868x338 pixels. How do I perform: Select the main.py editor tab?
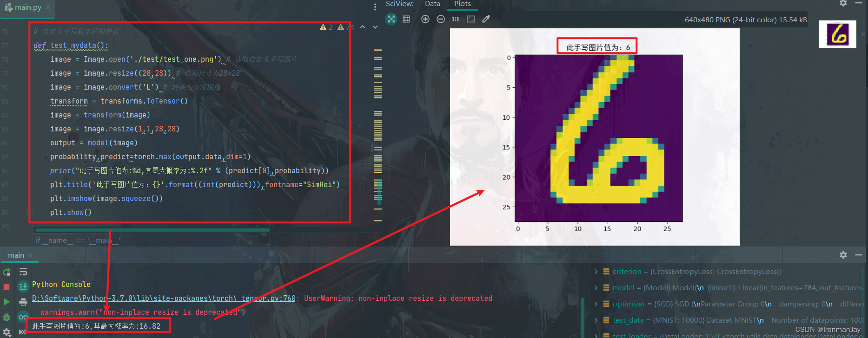[27, 7]
